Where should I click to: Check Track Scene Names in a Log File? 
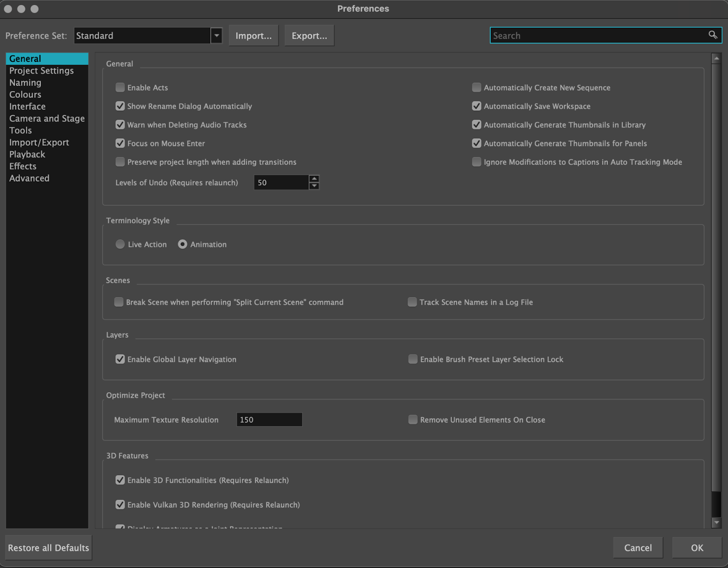click(x=412, y=302)
